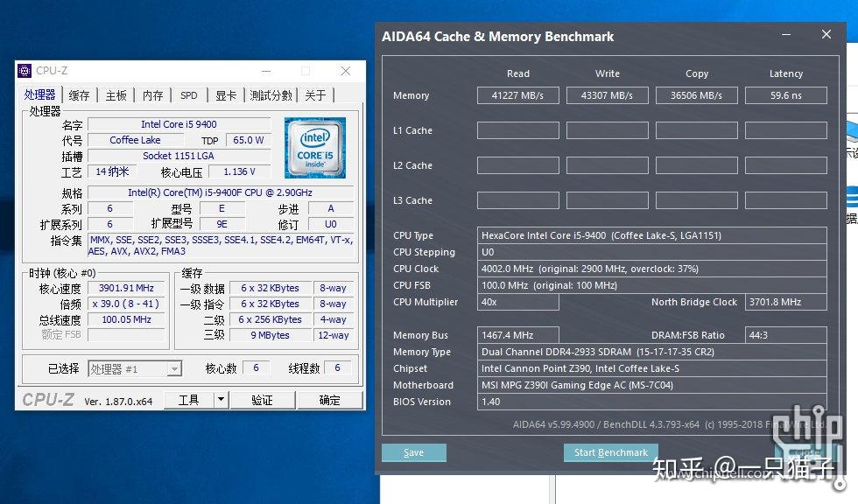
Task: Open the 关于 tab in CPU-Z
Action: 315,95
